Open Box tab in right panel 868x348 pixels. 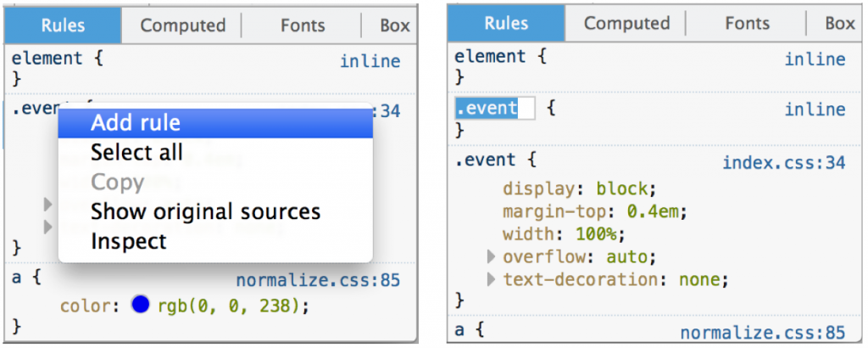[839, 23]
